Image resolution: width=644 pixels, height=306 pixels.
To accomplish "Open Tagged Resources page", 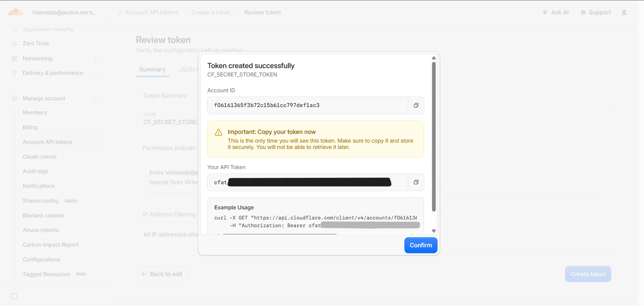I will (x=46, y=274).
